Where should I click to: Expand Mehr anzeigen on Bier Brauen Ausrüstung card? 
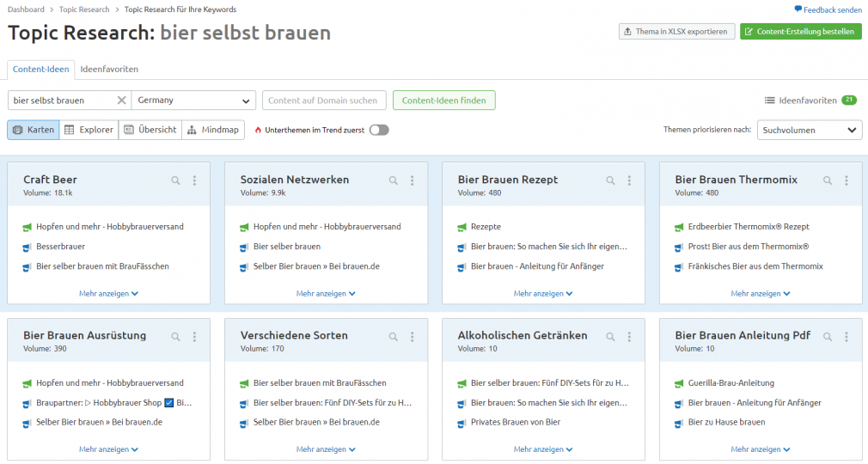click(x=108, y=449)
